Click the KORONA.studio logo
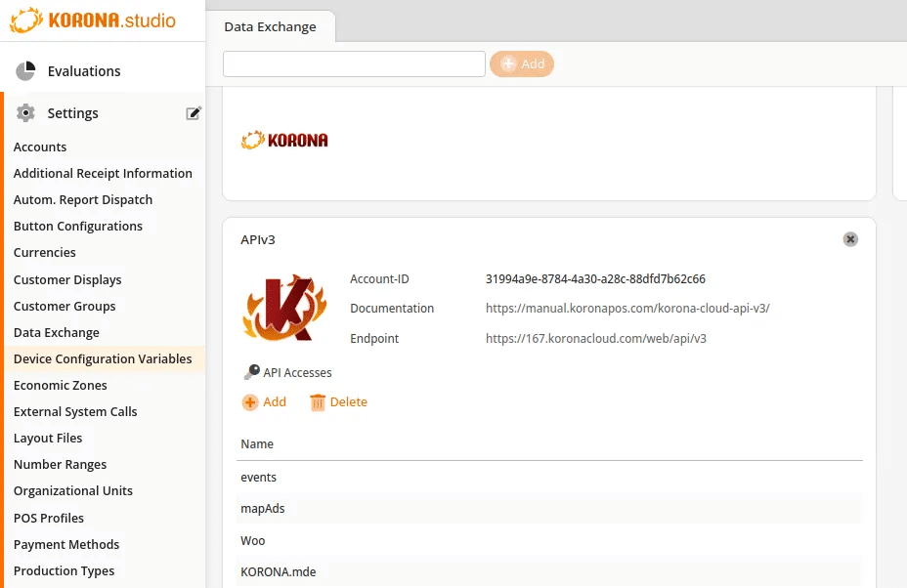907x588 pixels. click(93, 20)
